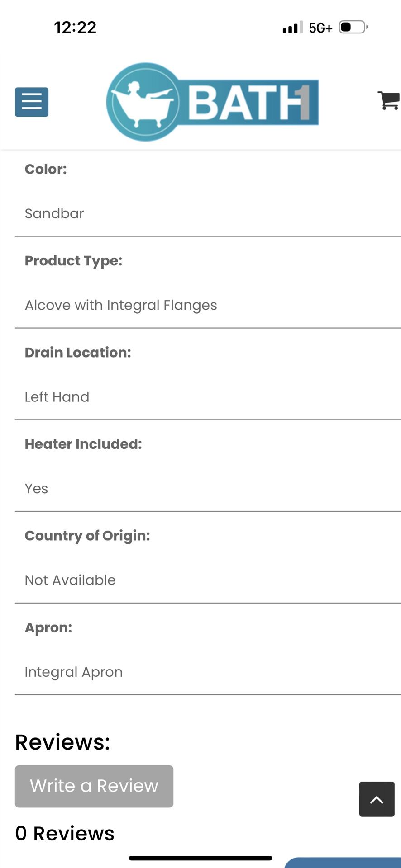Open the hamburger menu button
401x868 pixels.
point(32,102)
